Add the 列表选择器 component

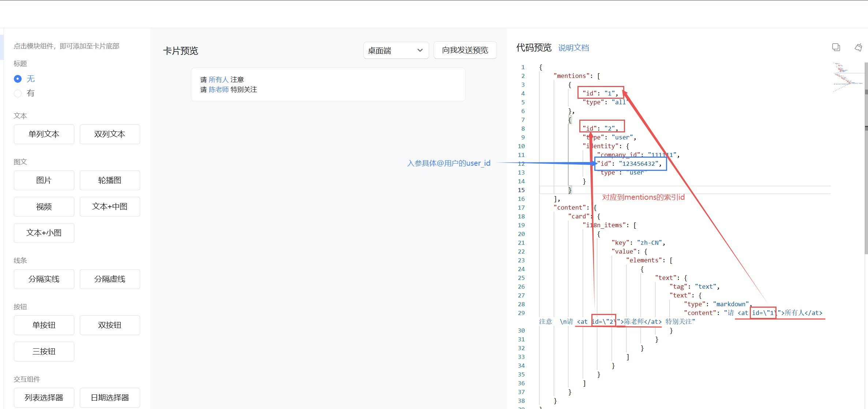click(44, 398)
